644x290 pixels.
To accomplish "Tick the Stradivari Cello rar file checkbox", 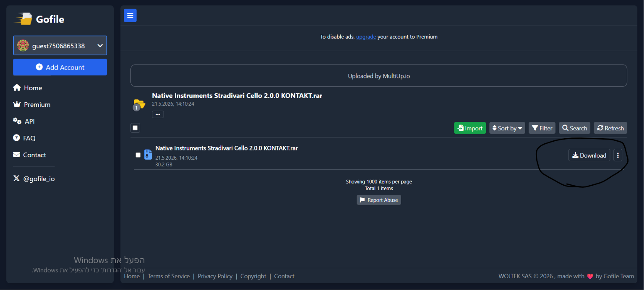I will click(138, 155).
